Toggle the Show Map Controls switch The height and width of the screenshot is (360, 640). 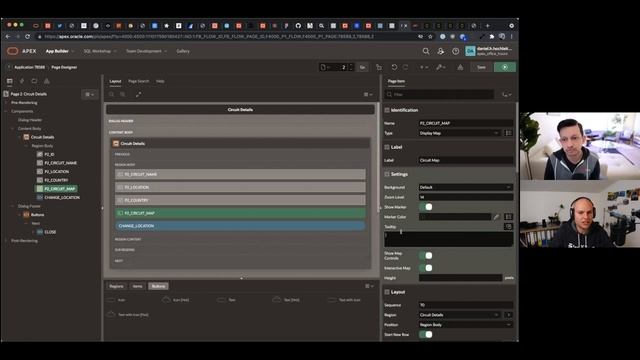click(426, 256)
